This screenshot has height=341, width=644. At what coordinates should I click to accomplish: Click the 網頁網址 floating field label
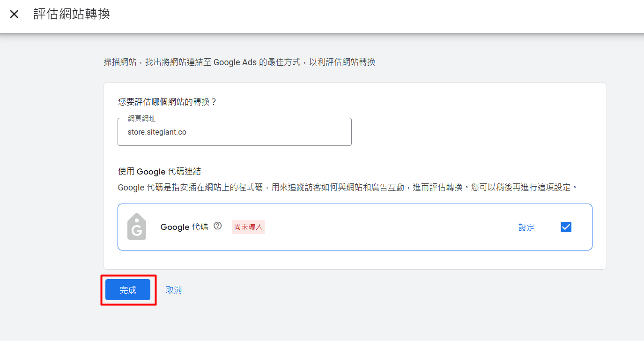click(x=141, y=119)
